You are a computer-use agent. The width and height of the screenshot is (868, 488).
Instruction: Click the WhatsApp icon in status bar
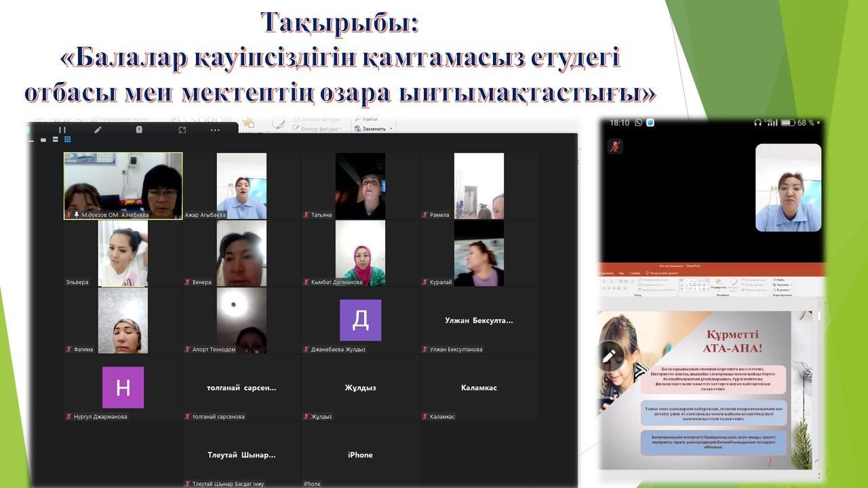(637, 123)
